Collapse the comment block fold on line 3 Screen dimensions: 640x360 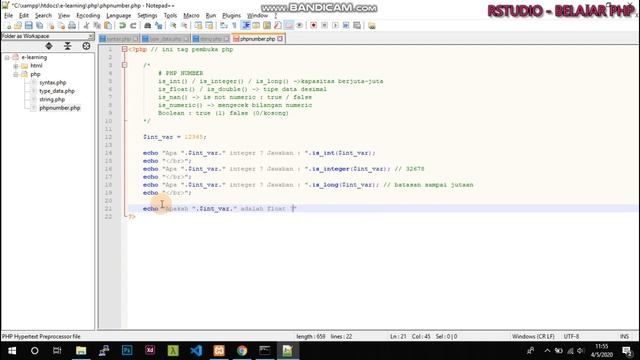pyautogui.click(x=124, y=65)
